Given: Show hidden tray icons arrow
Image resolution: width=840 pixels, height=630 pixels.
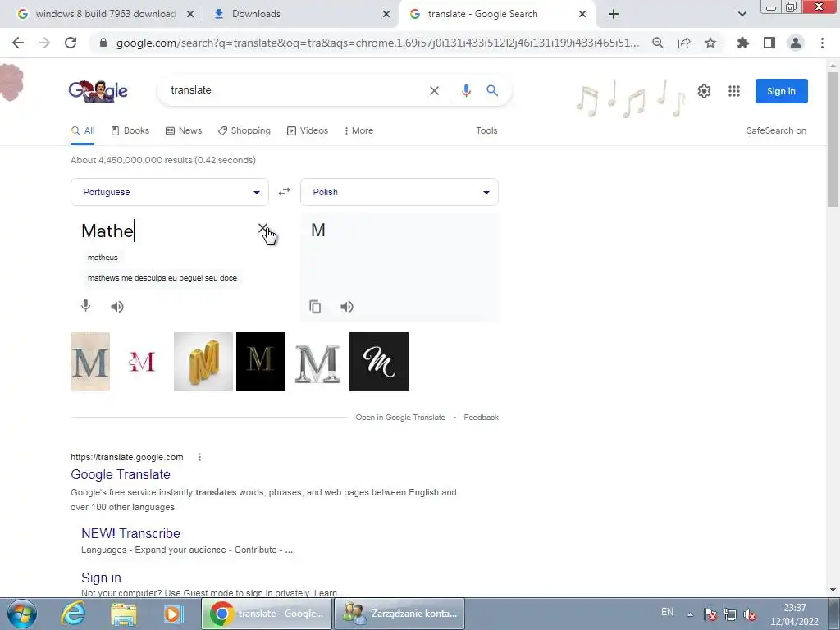Looking at the screenshot, I should 691,614.
